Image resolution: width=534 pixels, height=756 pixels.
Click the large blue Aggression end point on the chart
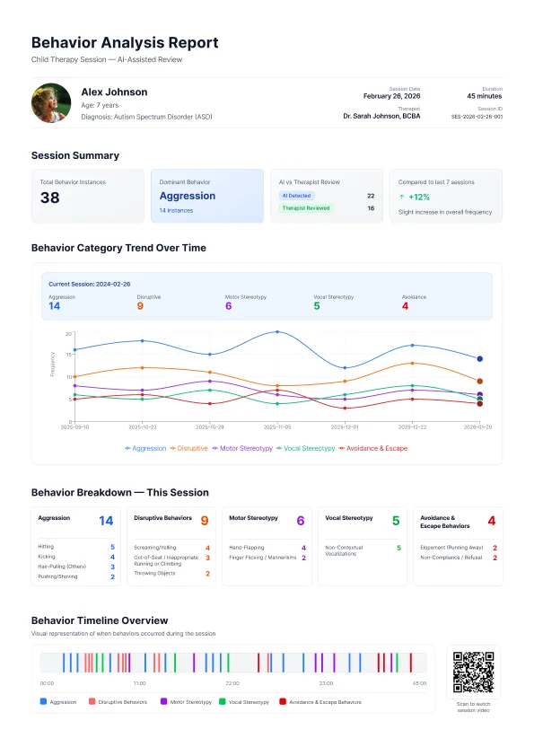479,359
